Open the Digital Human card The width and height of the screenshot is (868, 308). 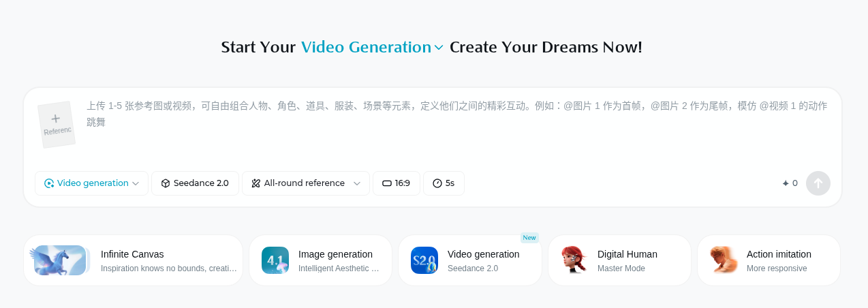(x=619, y=260)
